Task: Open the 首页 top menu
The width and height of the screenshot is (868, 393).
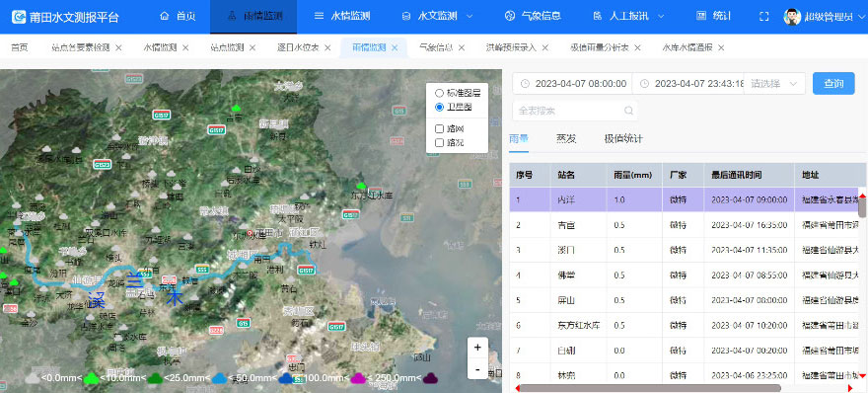Action: 178,16
